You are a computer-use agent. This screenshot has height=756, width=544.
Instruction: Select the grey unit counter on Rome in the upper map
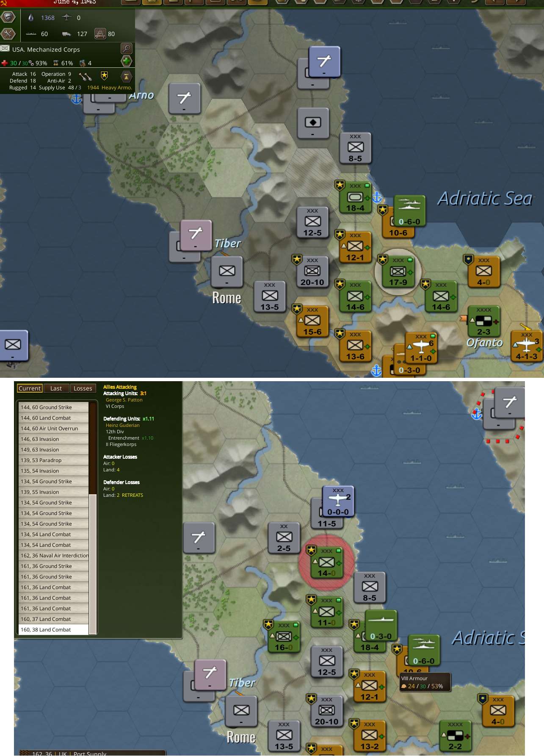pyautogui.click(x=227, y=272)
